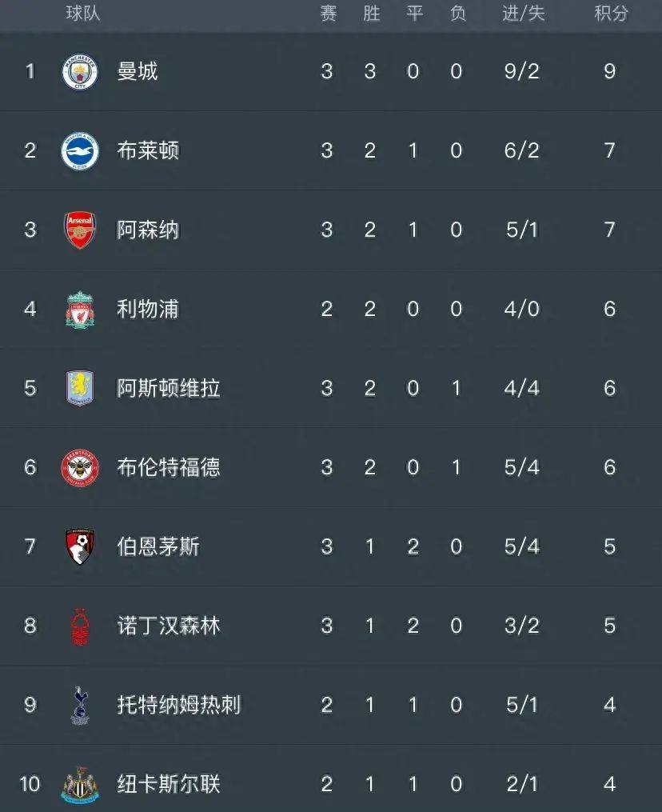Select the Arsenal crest icon
Viewport: 662px width, 812px height.
[x=80, y=230]
